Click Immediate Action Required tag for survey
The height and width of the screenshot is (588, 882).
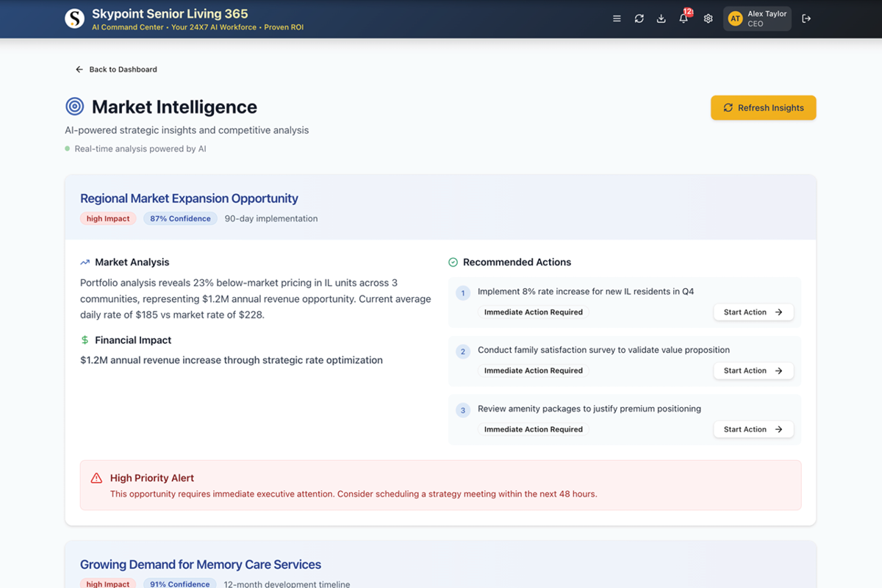(533, 371)
